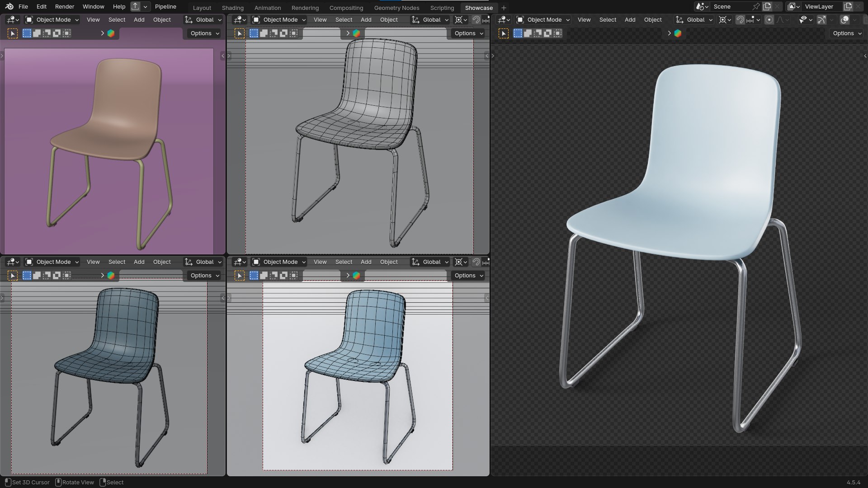Open the Object Mode dropdown in the large rendered viewport

tap(543, 19)
